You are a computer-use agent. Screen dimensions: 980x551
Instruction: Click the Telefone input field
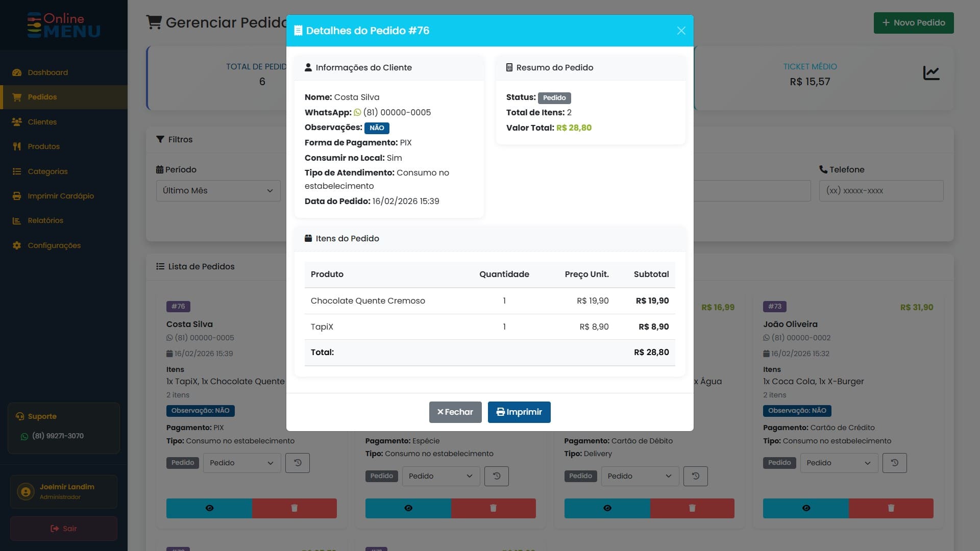881,190
